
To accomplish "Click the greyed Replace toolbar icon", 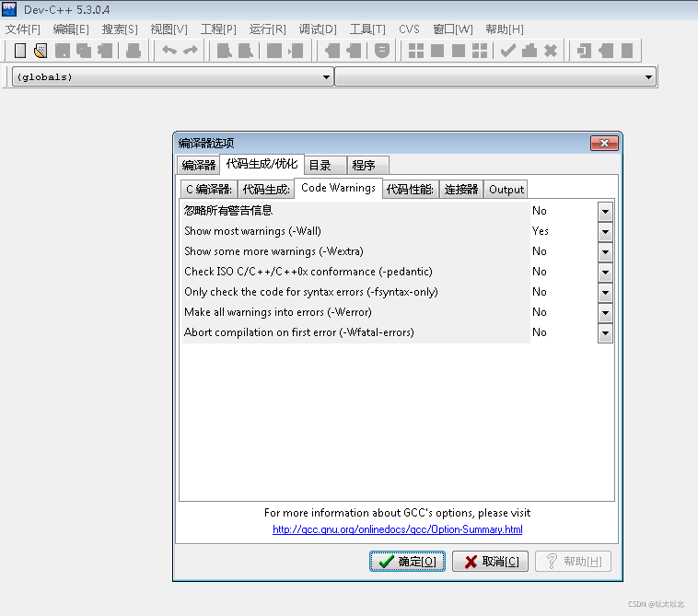I will click(246, 51).
